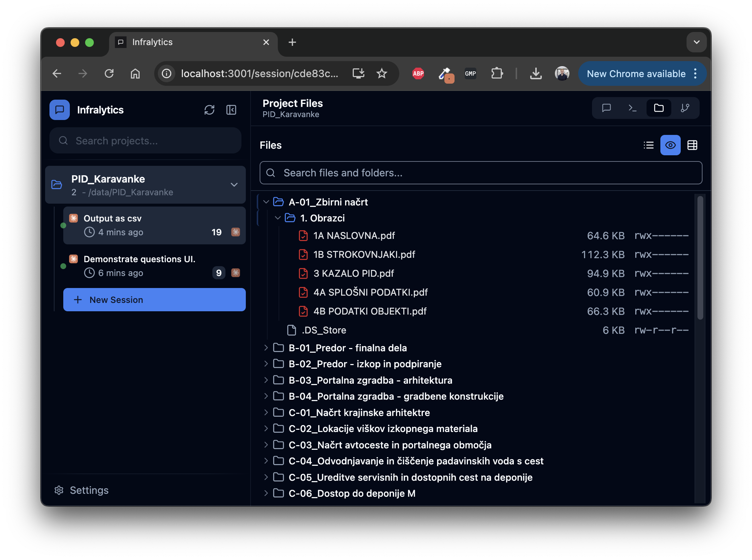Image resolution: width=752 pixels, height=560 pixels.
Task: Switch files to list view
Action: (649, 145)
